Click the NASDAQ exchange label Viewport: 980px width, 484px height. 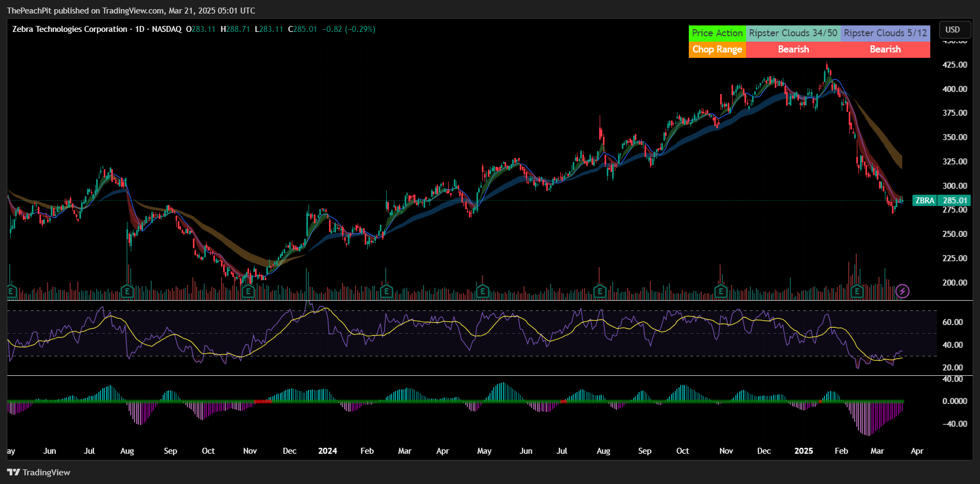pos(166,29)
